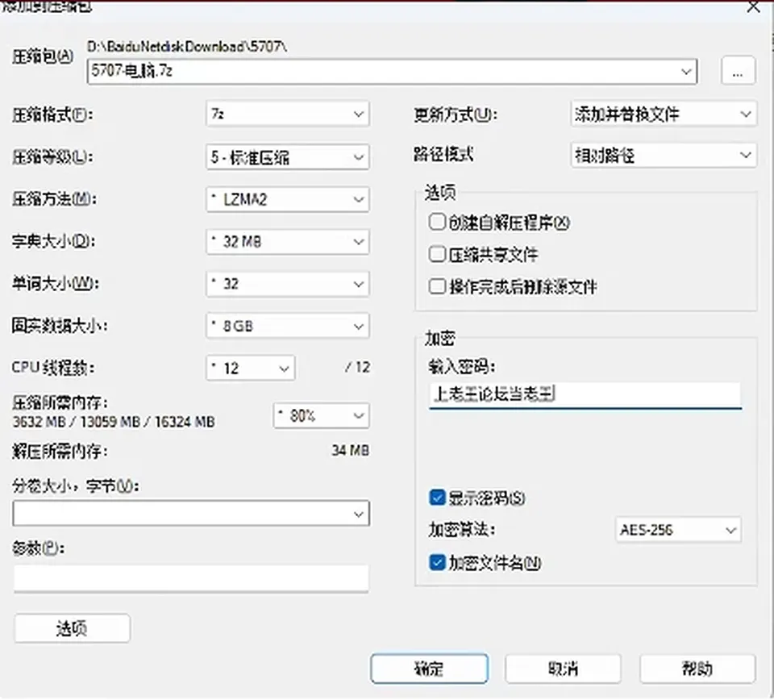Uncheck 显示密码 show password checkbox
This screenshot has height=700, width=774.
(x=437, y=498)
